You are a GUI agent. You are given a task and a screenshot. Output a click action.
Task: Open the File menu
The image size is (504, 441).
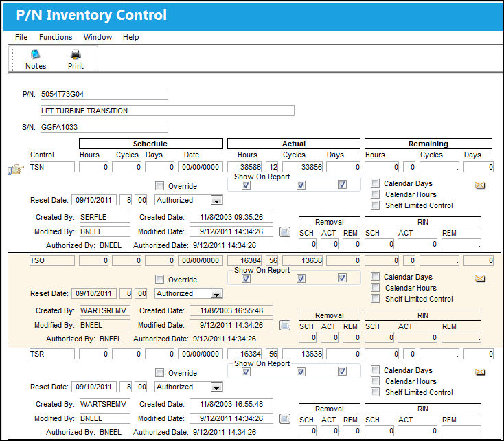[x=21, y=37]
